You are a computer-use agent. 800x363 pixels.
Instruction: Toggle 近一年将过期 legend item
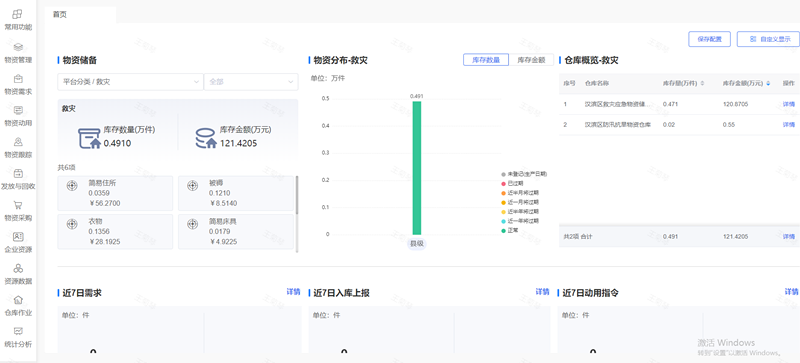520,221
